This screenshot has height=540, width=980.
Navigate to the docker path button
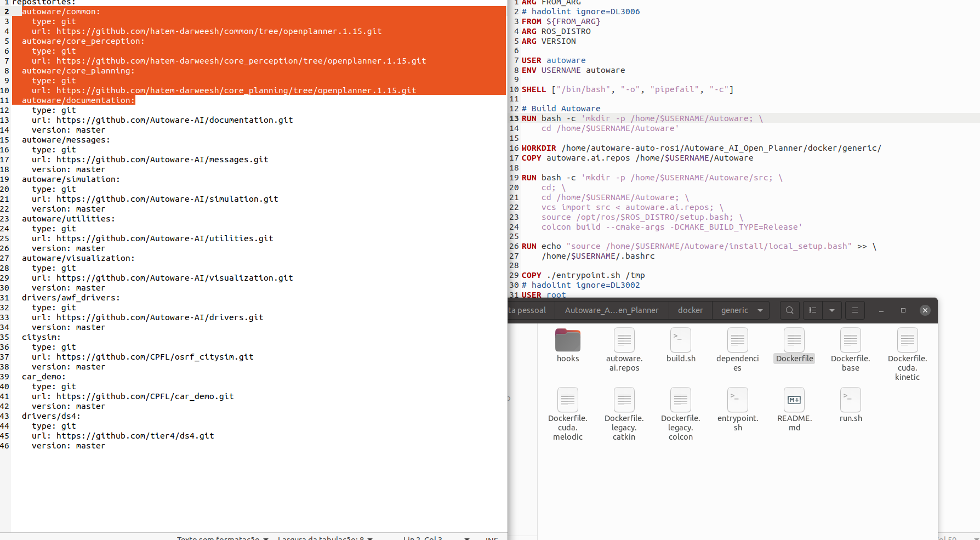(x=690, y=310)
